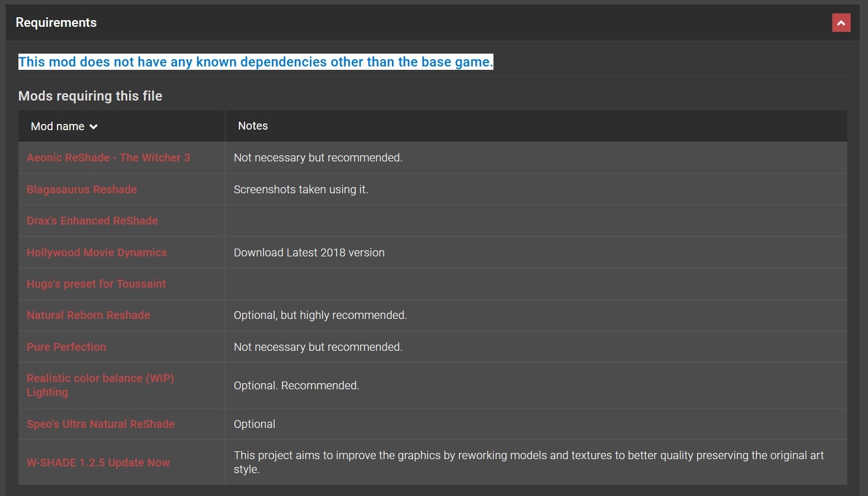The width and height of the screenshot is (868, 496).
Task: Click the Requirements section header title
Action: [x=56, y=22]
